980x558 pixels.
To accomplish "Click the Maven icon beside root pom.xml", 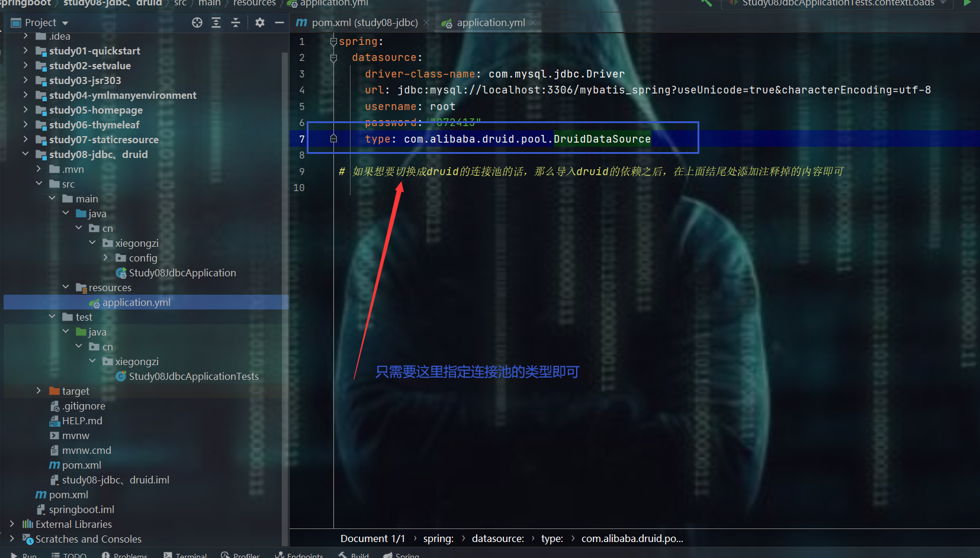I will (41, 495).
